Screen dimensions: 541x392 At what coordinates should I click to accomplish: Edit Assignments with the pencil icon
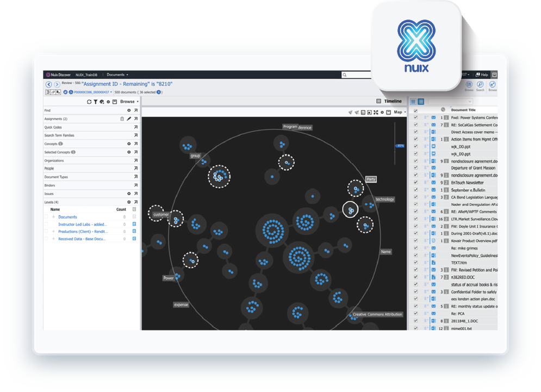[x=129, y=119]
